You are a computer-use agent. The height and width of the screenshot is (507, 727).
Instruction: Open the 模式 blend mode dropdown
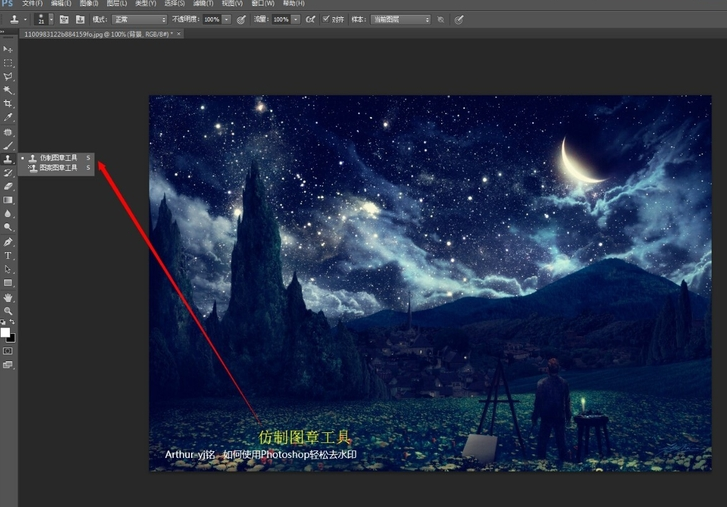pos(139,19)
